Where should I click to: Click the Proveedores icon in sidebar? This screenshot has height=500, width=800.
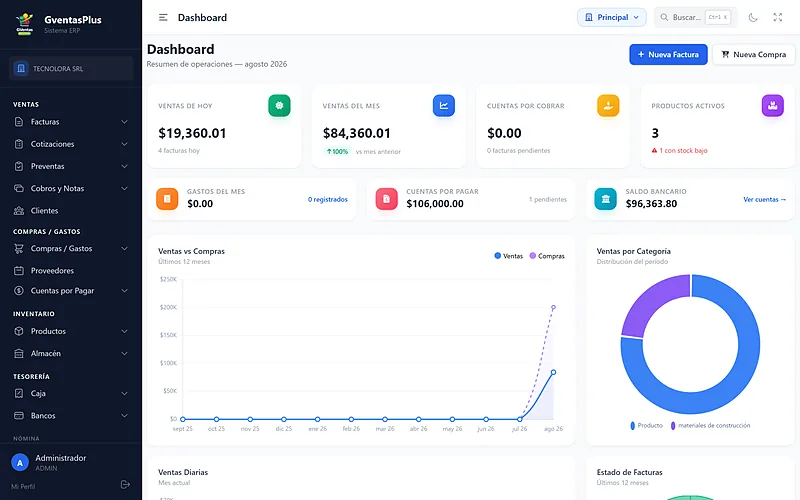(x=19, y=270)
